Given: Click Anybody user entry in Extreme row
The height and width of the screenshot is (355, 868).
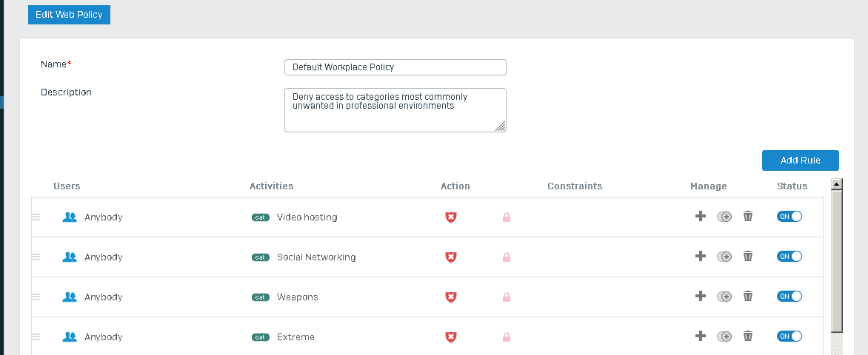Looking at the screenshot, I should click(103, 337).
